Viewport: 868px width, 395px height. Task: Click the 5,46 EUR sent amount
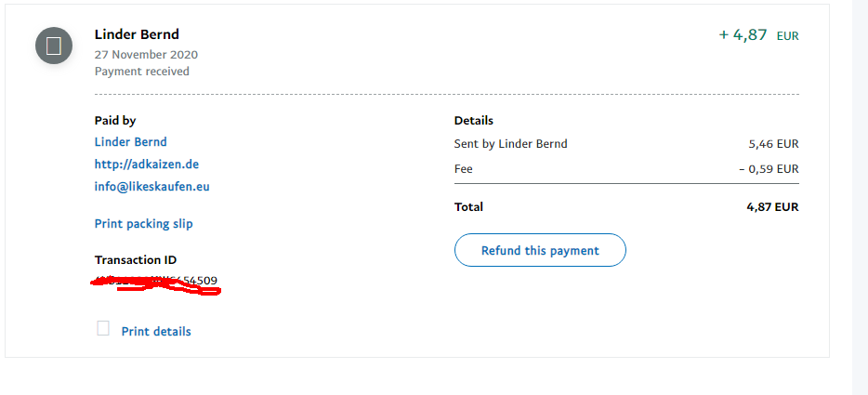(773, 144)
